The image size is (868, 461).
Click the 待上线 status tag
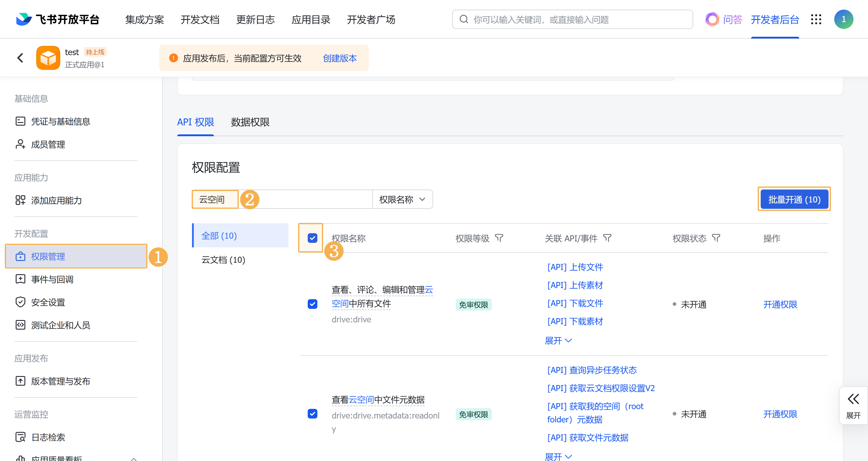[x=95, y=52]
